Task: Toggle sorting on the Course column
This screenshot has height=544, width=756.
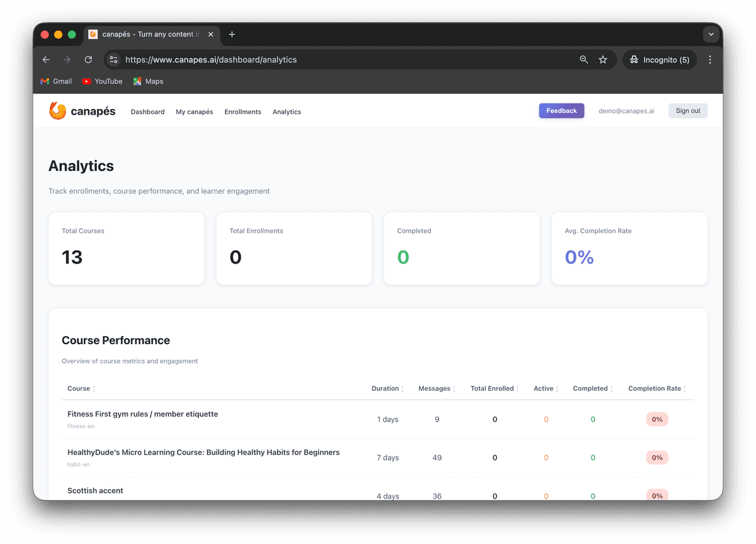Action: click(81, 388)
